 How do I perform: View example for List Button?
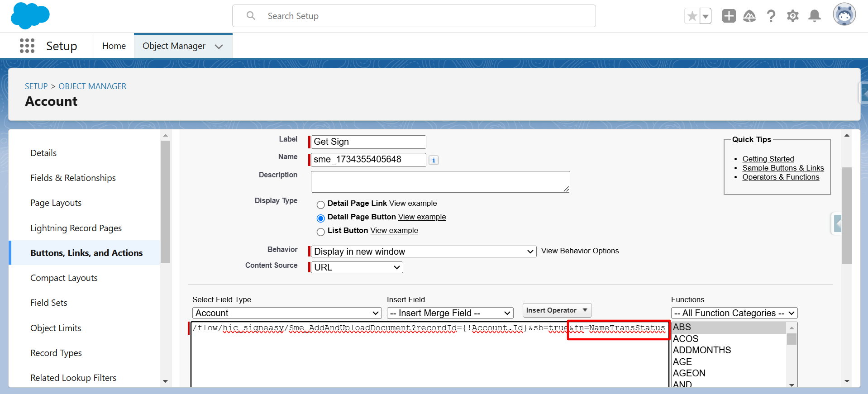coord(394,230)
